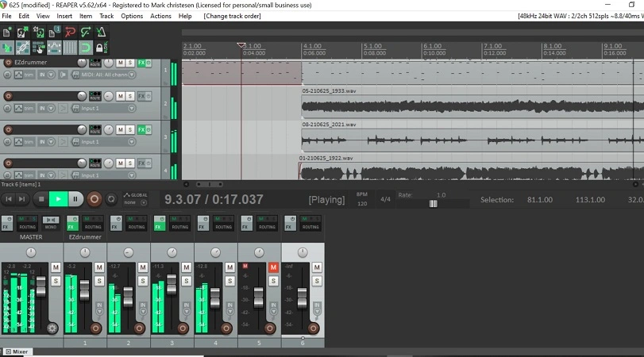The width and height of the screenshot is (644, 357).
Task: Click the green Play button
Action: 58,199
